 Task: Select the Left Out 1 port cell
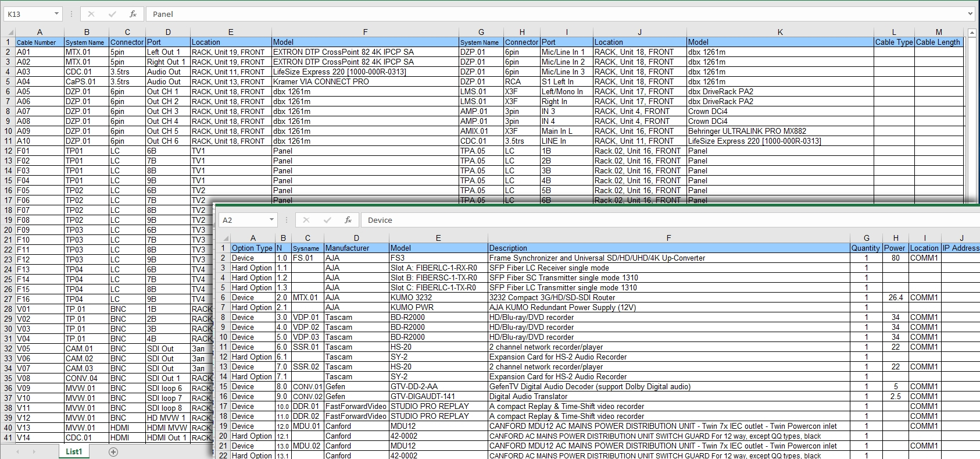[x=168, y=52]
